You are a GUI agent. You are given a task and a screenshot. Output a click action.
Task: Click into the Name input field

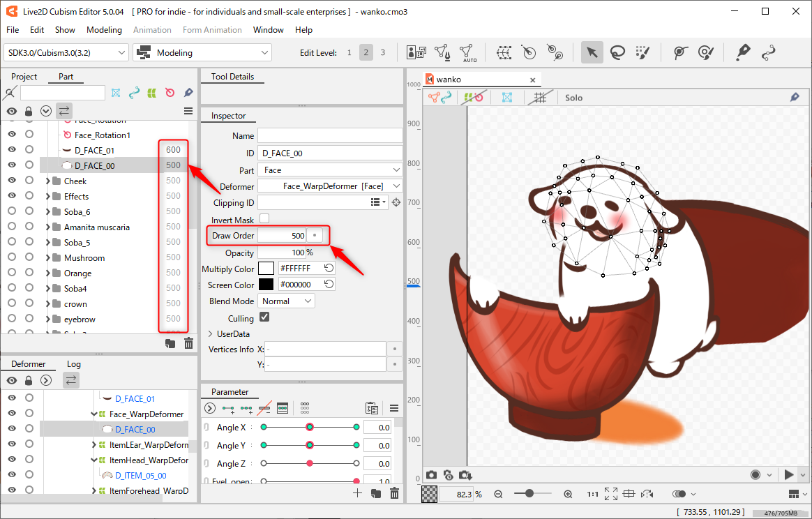[x=329, y=135]
